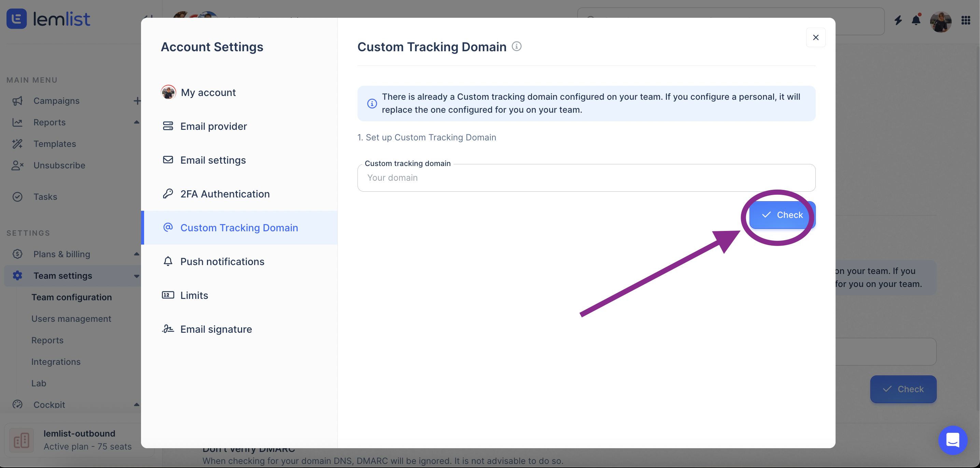The height and width of the screenshot is (468, 980).
Task: Open the lightning bolt quick actions icon
Action: click(898, 20)
